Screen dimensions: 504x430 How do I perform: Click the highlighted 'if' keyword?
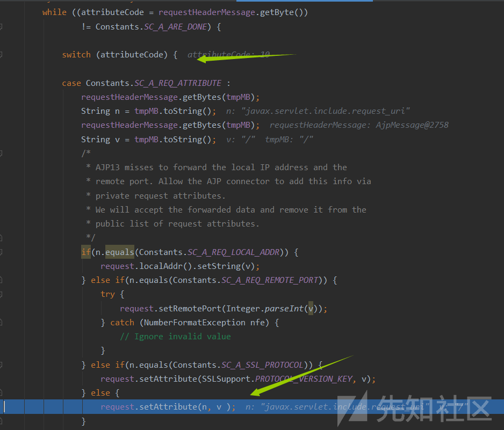pos(86,252)
